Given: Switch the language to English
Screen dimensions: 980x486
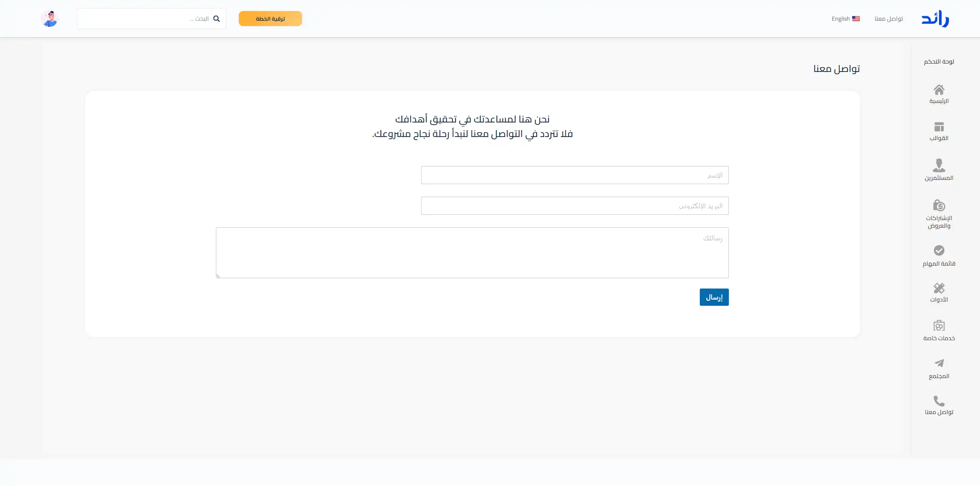Looking at the screenshot, I should [x=845, y=19].
